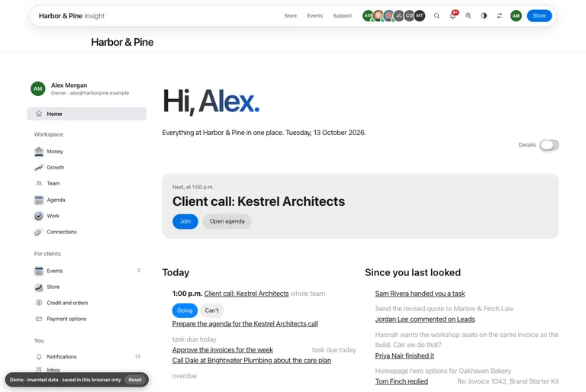Screen dimensions: 586x392
Task: Click the Team people icon
Action: coord(39,184)
